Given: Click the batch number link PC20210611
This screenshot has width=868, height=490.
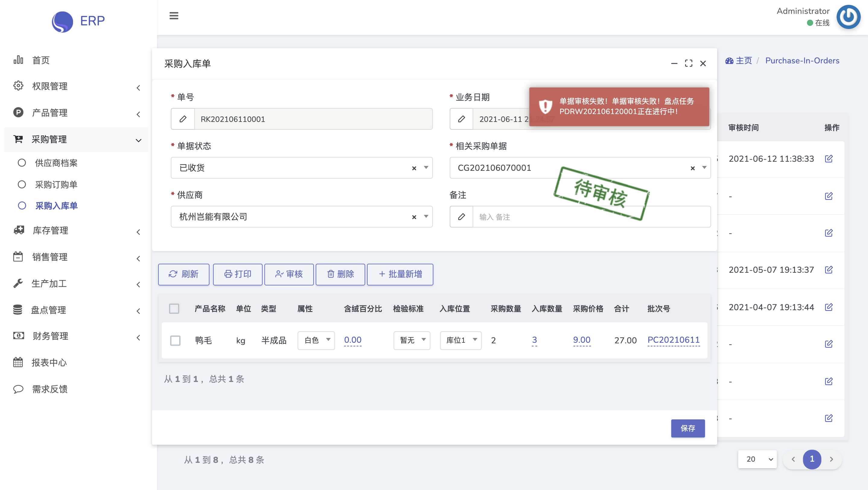Looking at the screenshot, I should tap(673, 340).
